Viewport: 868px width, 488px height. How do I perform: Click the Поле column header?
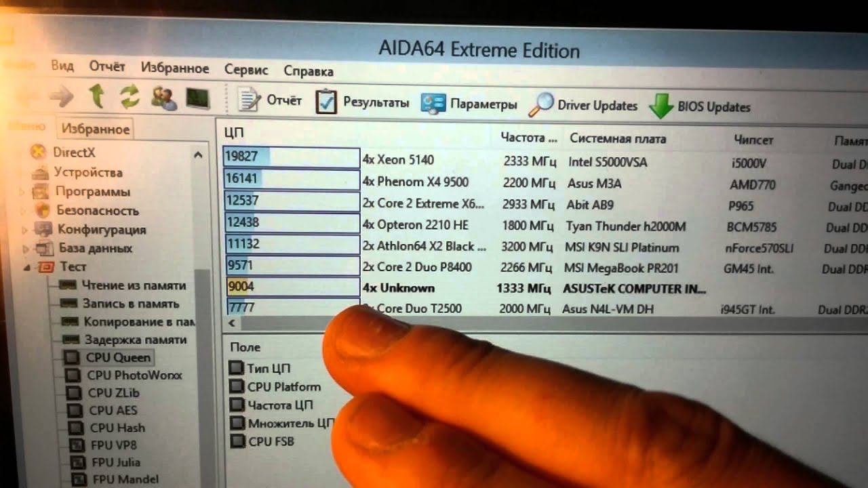click(x=245, y=347)
